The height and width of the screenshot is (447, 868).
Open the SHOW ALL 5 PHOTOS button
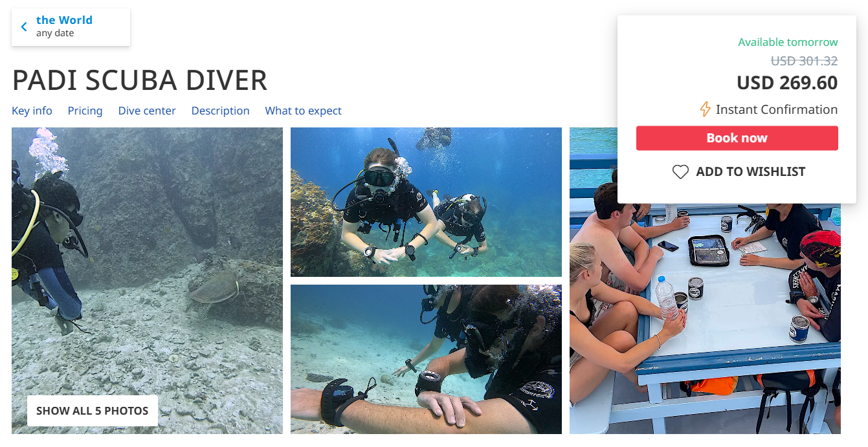coord(93,411)
